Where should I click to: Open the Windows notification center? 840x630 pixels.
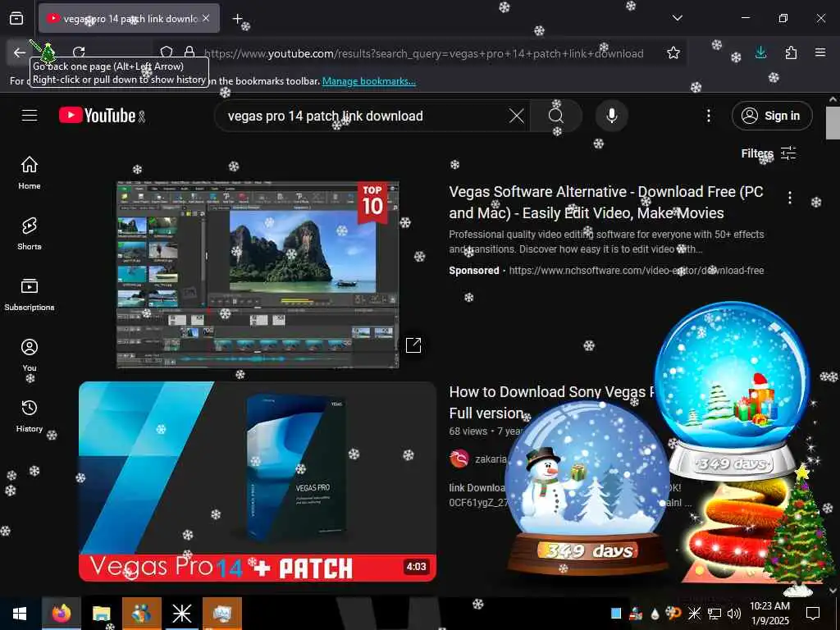click(x=813, y=614)
